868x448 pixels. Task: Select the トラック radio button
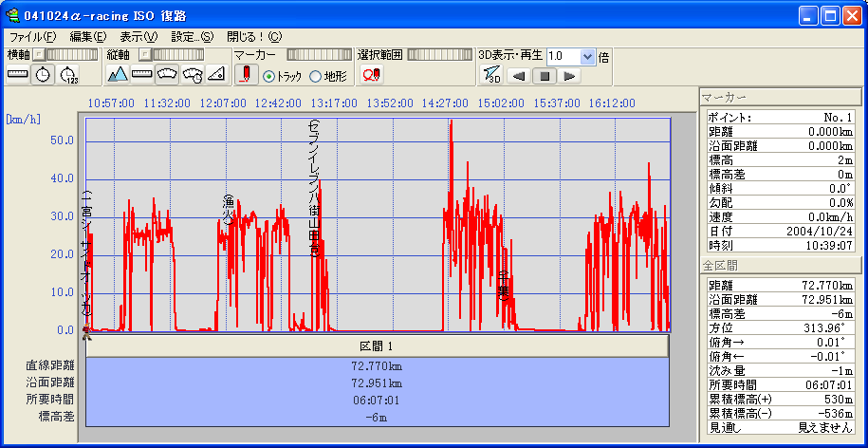[x=268, y=77]
